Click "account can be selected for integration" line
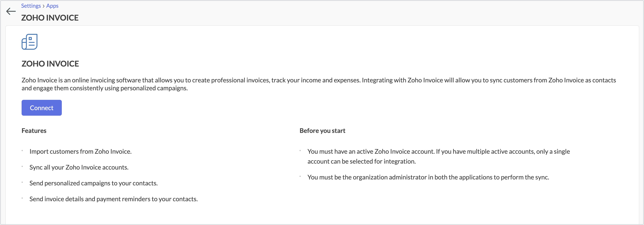This screenshot has width=644, height=225. pos(362,161)
